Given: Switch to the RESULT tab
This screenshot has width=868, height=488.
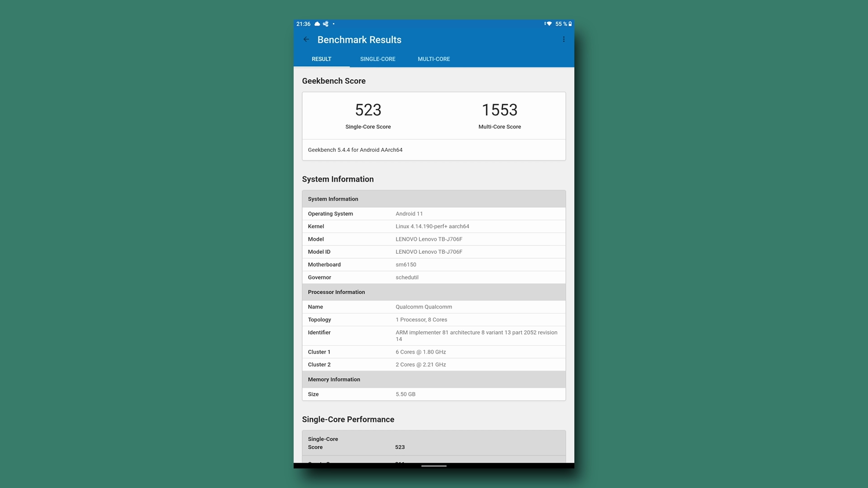Looking at the screenshot, I should 322,59.
